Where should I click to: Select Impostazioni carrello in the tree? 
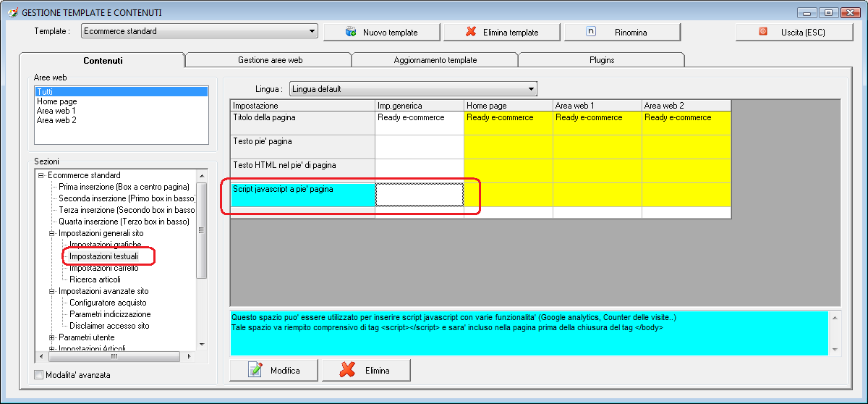point(103,268)
